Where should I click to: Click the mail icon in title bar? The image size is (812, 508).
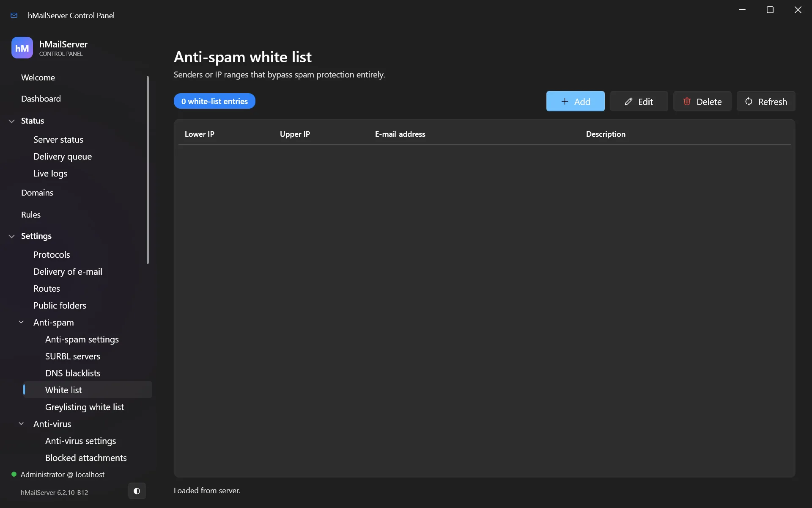click(14, 15)
